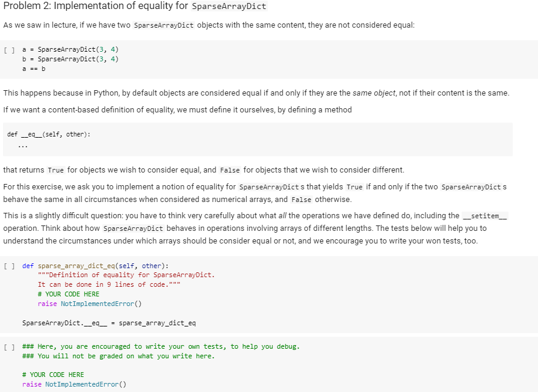Click the run marker next to the tests comment

pos(9,346)
